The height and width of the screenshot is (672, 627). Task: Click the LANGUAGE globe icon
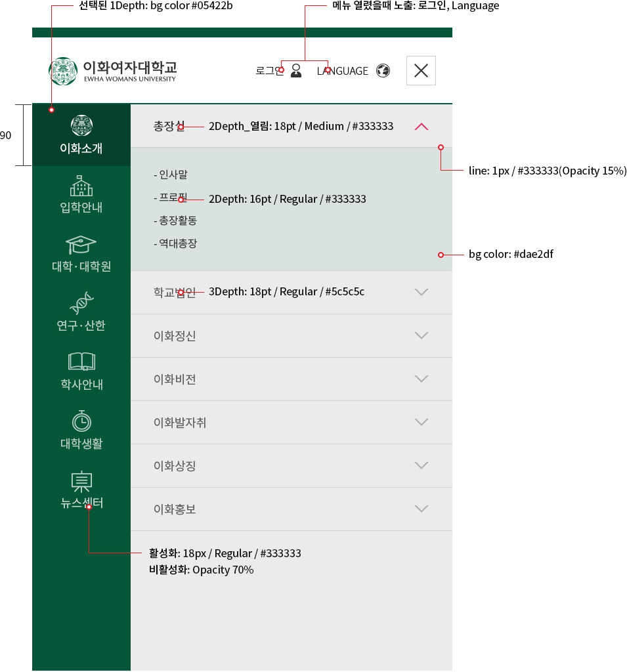(x=383, y=71)
